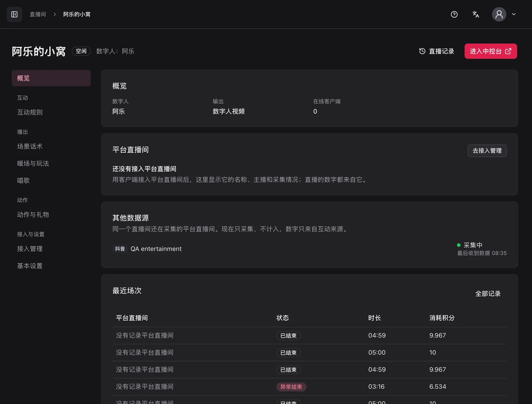Screen dimensions: 532x404
Task: Click 进入中控台 button
Action: (490, 51)
